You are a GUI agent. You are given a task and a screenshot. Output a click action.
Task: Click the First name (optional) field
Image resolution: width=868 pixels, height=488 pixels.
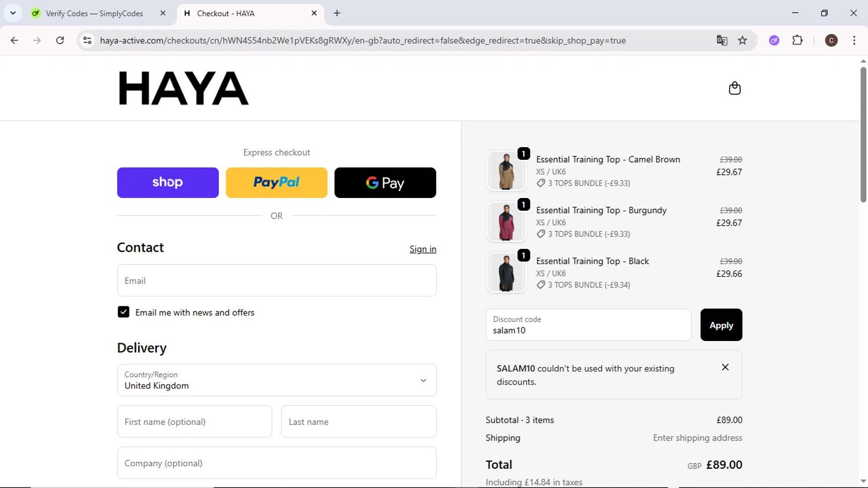194,421
